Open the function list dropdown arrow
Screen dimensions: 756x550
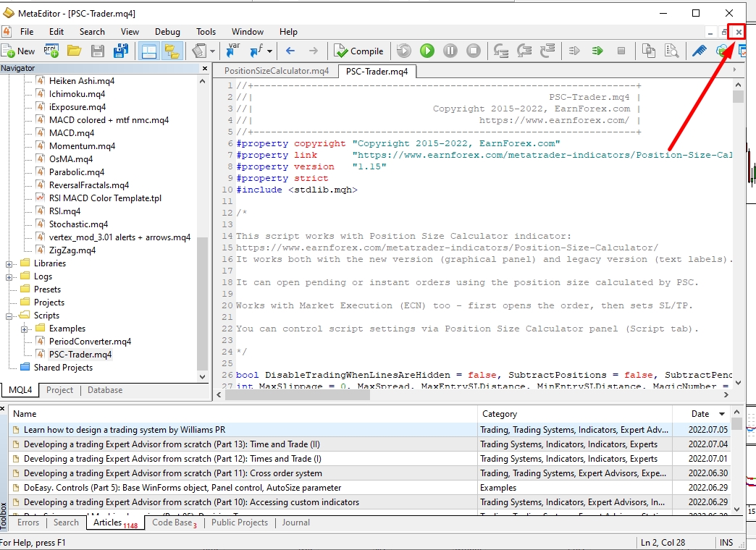click(270, 51)
